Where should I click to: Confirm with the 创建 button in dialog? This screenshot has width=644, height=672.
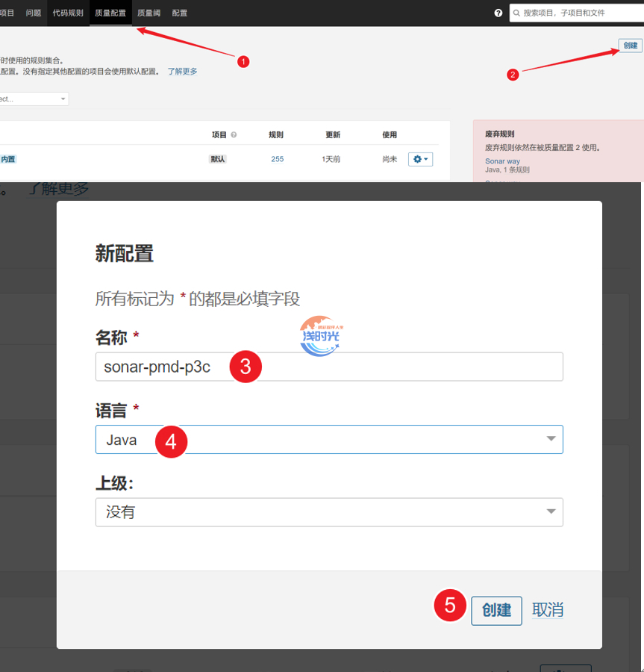[496, 610]
